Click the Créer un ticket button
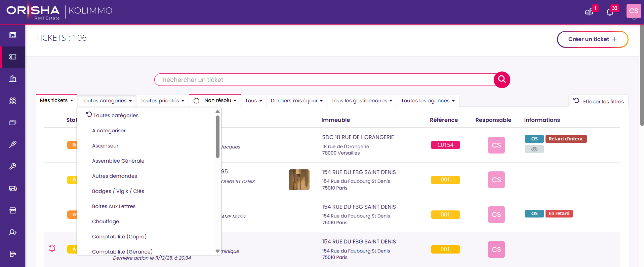This screenshot has width=644, height=267. tap(593, 39)
